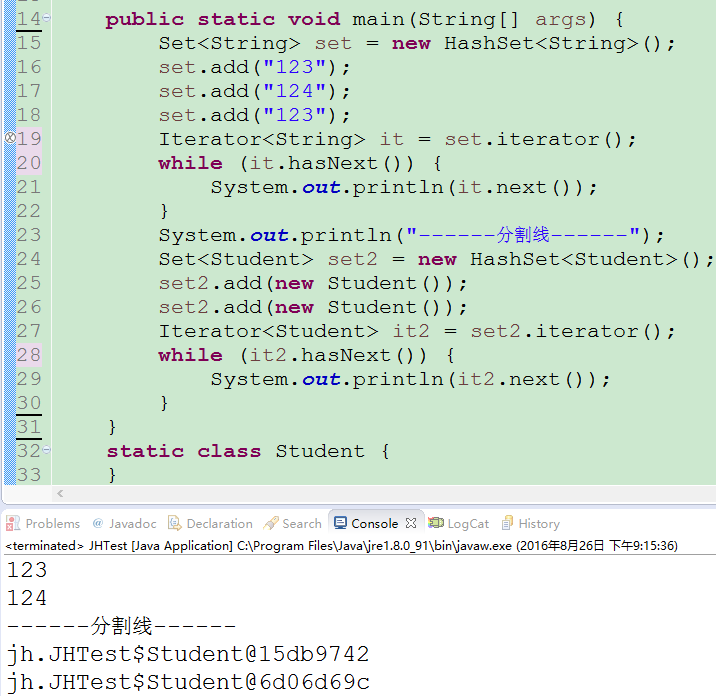The width and height of the screenshot is (716, 696).
Task: Click line number 20 in the gutter
Action: [x=29, y=163]
